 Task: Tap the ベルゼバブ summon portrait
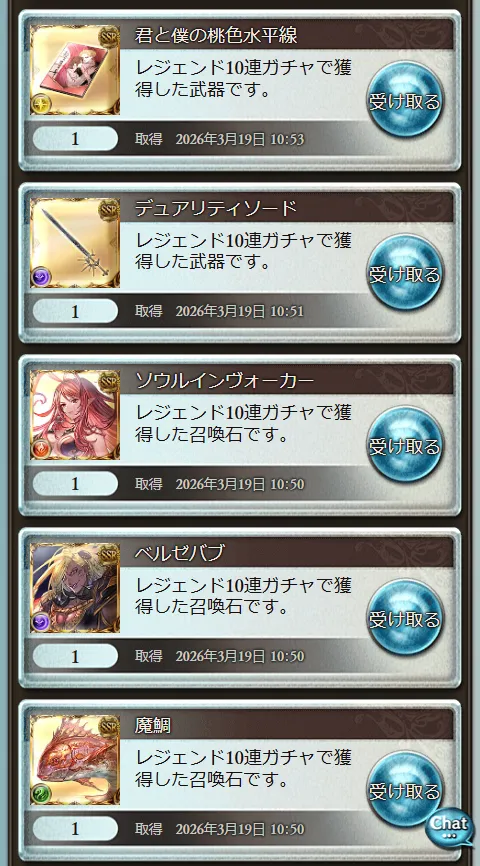coord(75,587)
